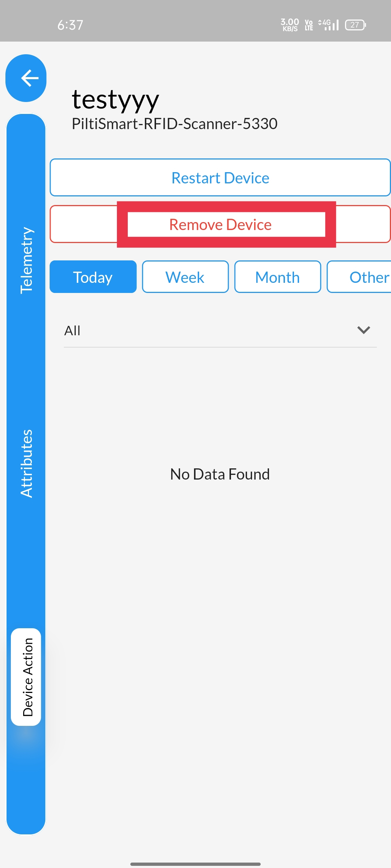391x868 pixels.
Task: Tap the 4G signal strength icon
Action: pyautogui.click(x=328, y=25)
